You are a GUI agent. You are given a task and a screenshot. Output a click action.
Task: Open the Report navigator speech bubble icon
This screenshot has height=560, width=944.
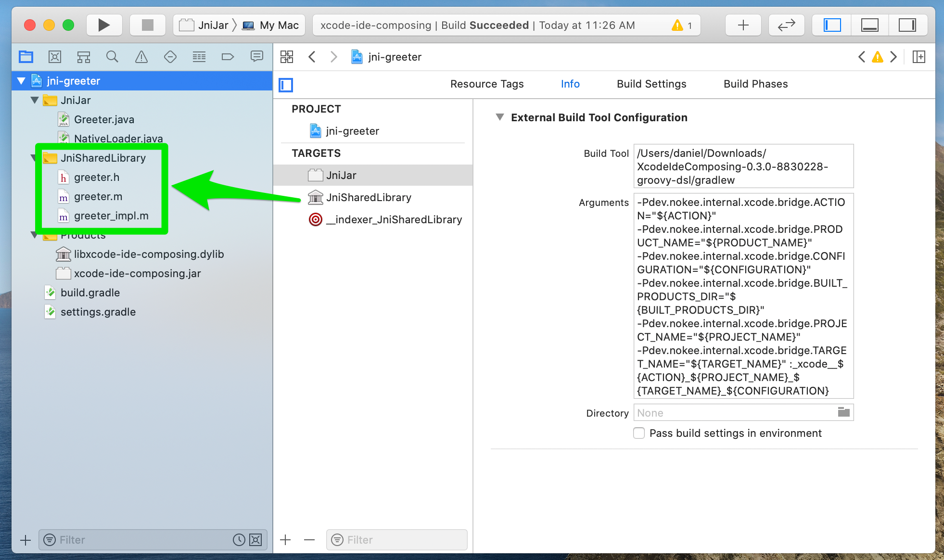(x=256, y=56)
